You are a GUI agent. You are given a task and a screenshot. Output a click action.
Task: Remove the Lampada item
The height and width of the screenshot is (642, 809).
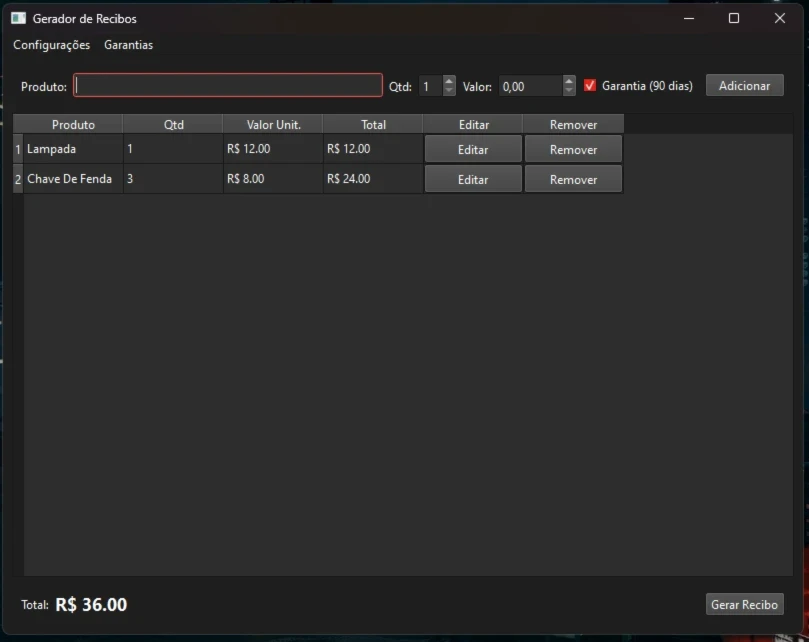(573, 150)
